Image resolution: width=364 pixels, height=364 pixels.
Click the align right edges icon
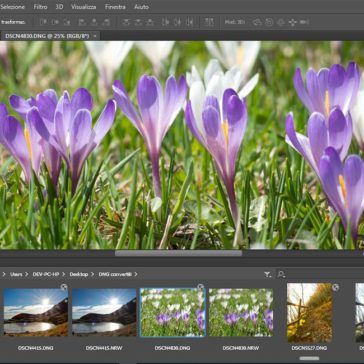106,22
